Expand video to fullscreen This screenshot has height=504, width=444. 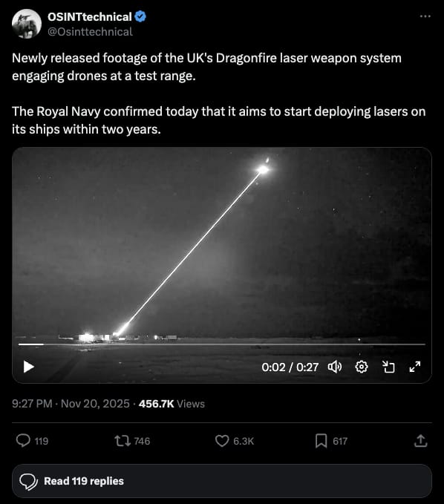tap(415, 367)
